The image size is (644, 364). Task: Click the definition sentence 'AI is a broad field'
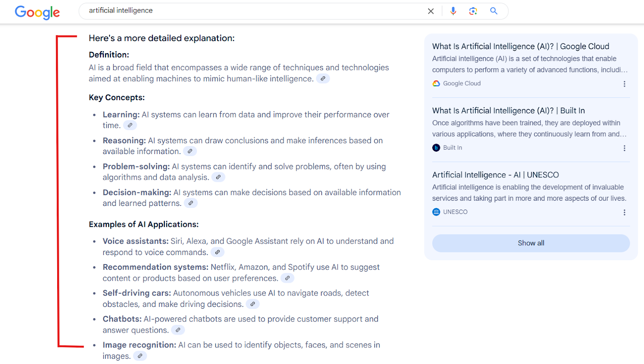(x=239, y=73)
